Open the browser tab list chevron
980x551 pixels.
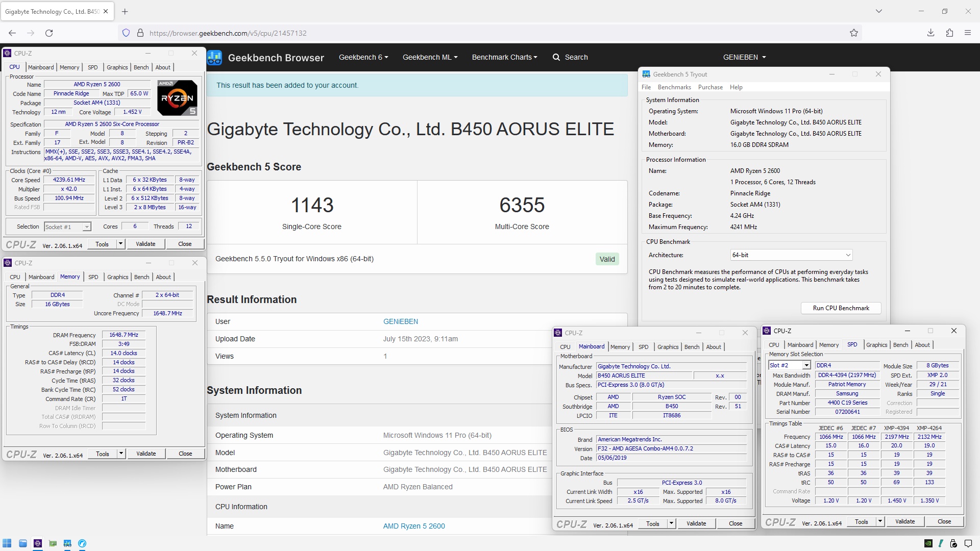tap(878, 11)
